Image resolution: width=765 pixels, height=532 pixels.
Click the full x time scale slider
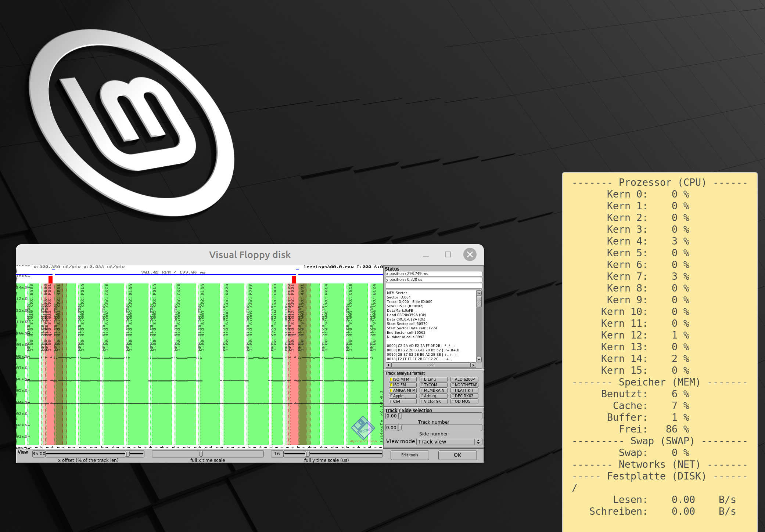pos(208,454)
